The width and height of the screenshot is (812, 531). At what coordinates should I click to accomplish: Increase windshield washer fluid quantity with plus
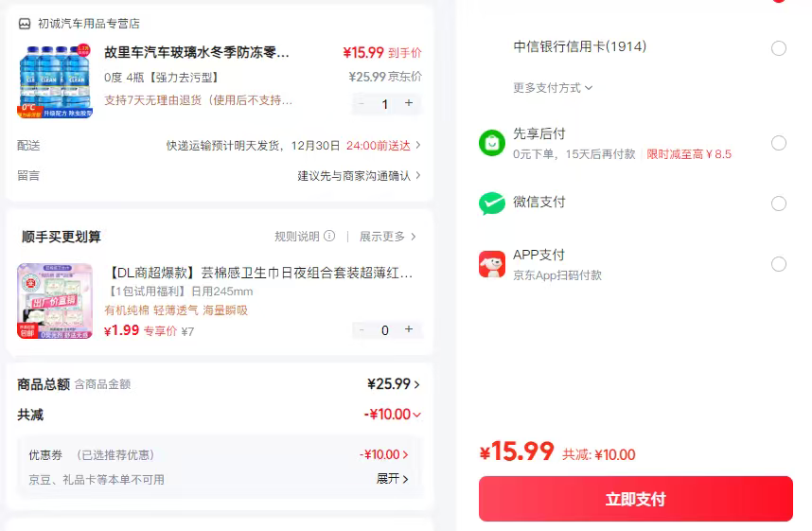point(409,103)
